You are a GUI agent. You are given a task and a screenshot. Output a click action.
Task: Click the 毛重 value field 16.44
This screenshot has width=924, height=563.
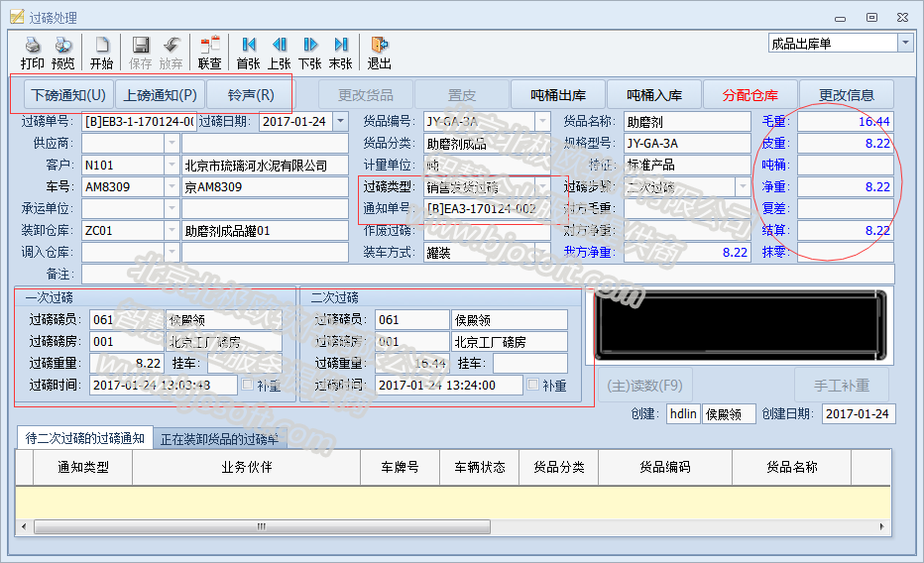point(846,121)
